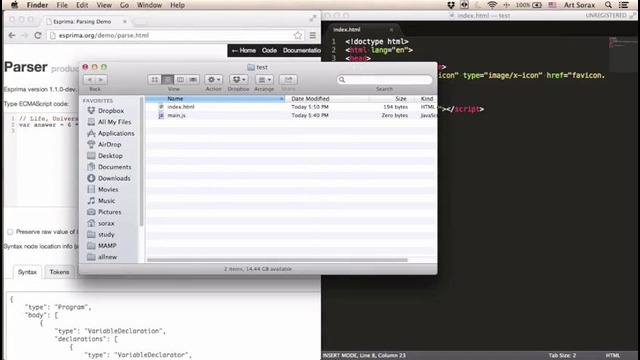640x360 pixels.
Task: Open the Apple menu
Action: pyautogui.click(x=14, y=5)
